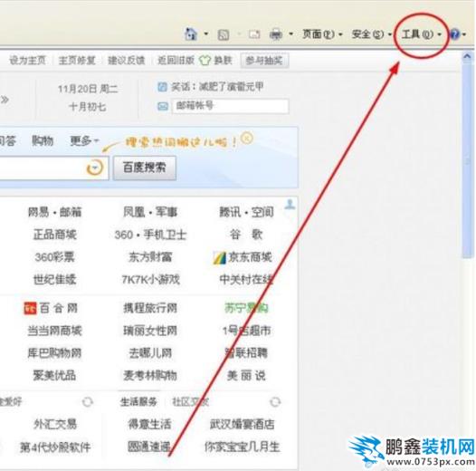Open the 世纪佳缘 link
Viewport: 476px width, 471px height.
click(x=54, y=279)
